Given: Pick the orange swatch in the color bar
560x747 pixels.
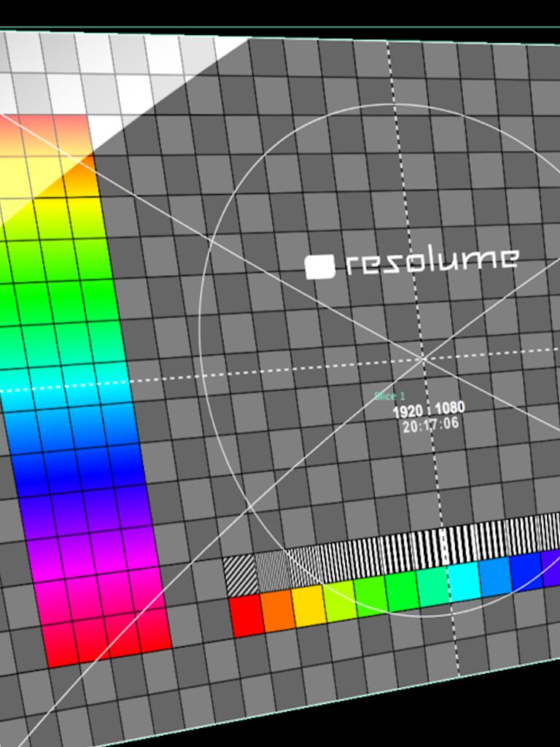Looking at the screenshot, I should 278,611.
